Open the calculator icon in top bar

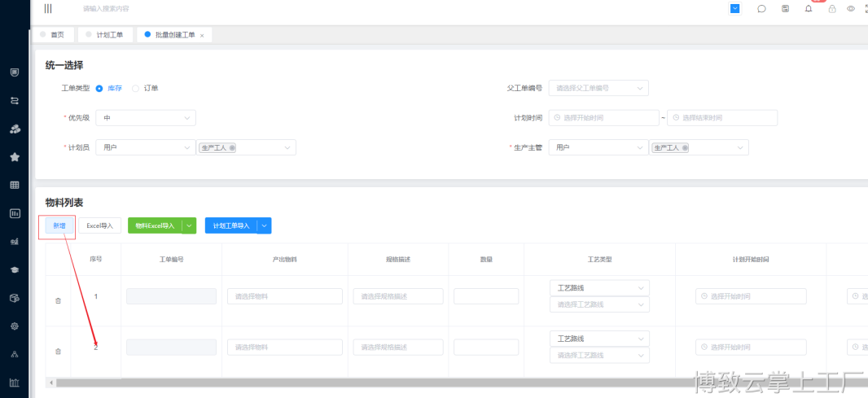[x=785, y=9]
